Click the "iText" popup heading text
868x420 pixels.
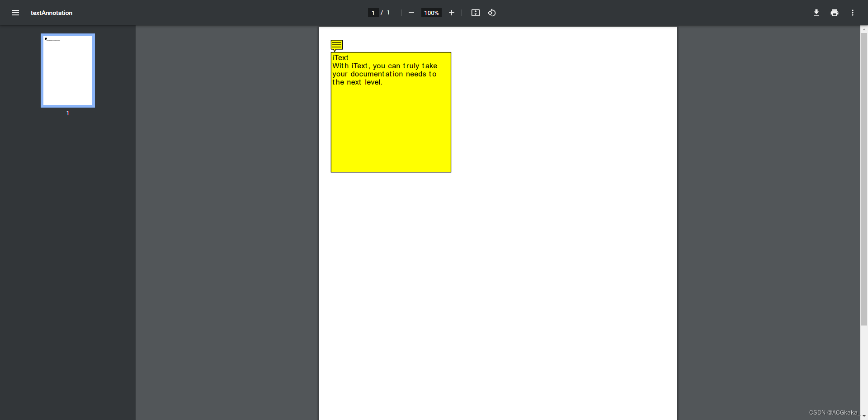[340, 58]
